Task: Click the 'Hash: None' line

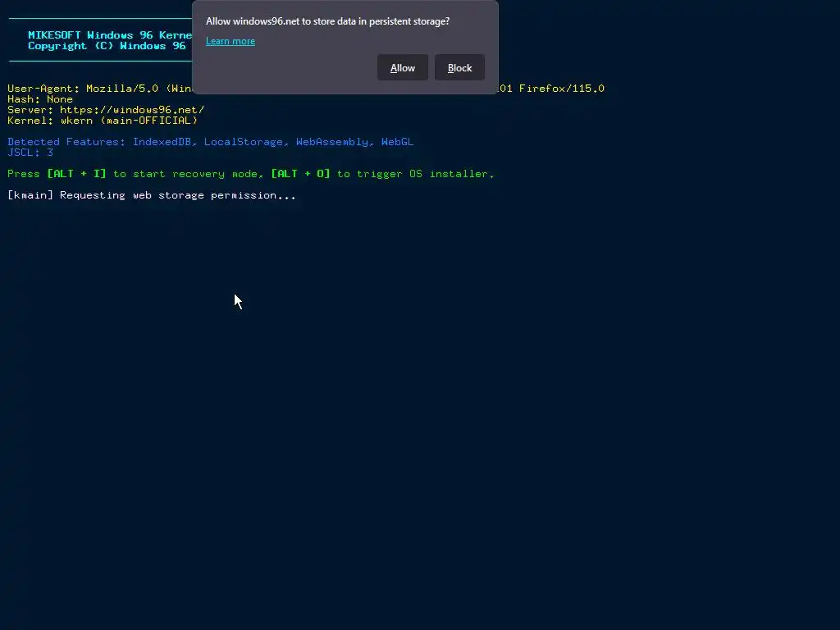Action: pyautogui.click(x=40, y=99)
